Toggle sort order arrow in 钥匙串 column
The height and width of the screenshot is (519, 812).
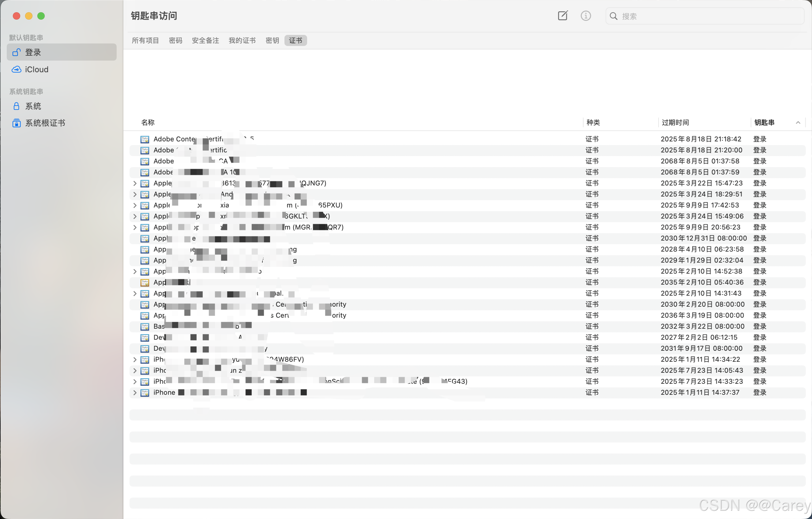(x=798, y=123)
